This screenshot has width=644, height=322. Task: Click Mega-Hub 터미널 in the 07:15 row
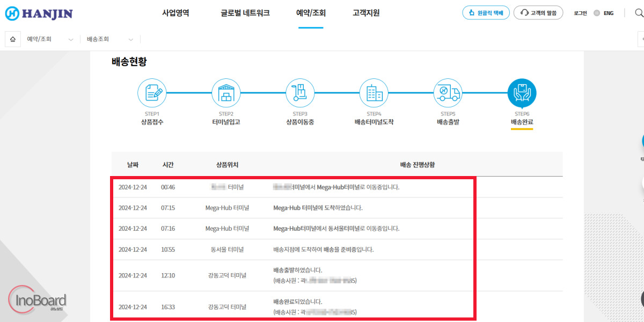227,208
